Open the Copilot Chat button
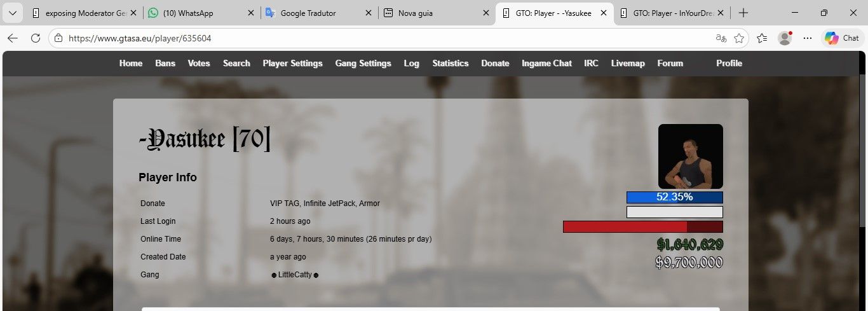Viewport: 868px width, 311px height. point(843,38)
